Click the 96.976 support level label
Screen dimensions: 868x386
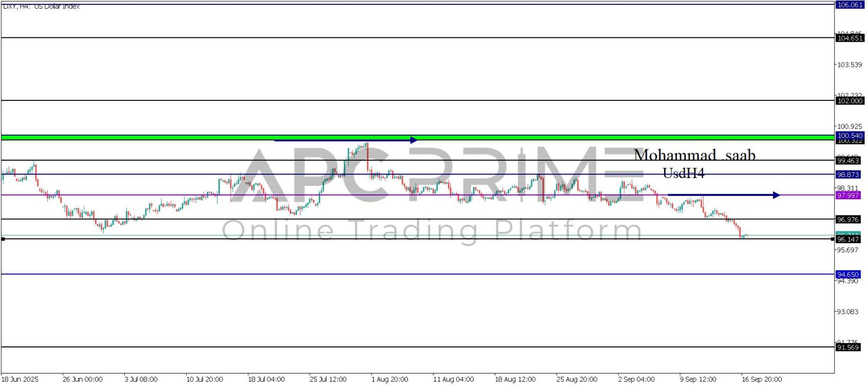pyautogui.click(x=848, y=219)
